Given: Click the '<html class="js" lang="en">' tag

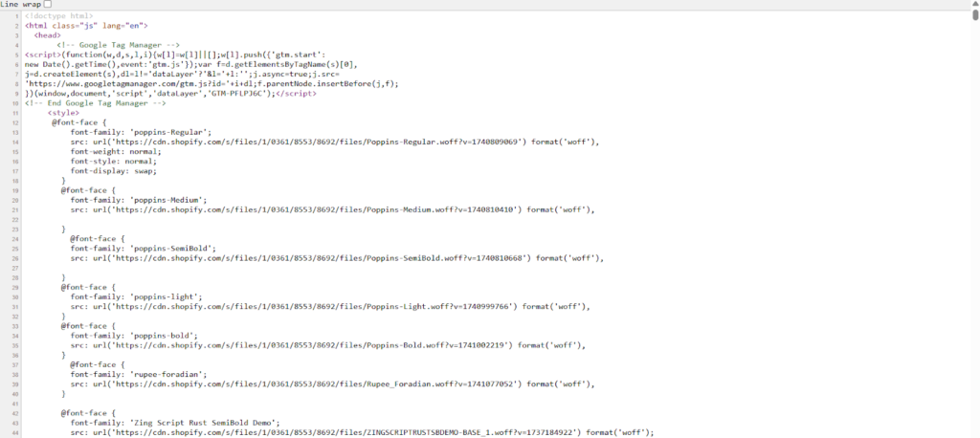Looking at the screenshot, I should (x=86, y=26).
